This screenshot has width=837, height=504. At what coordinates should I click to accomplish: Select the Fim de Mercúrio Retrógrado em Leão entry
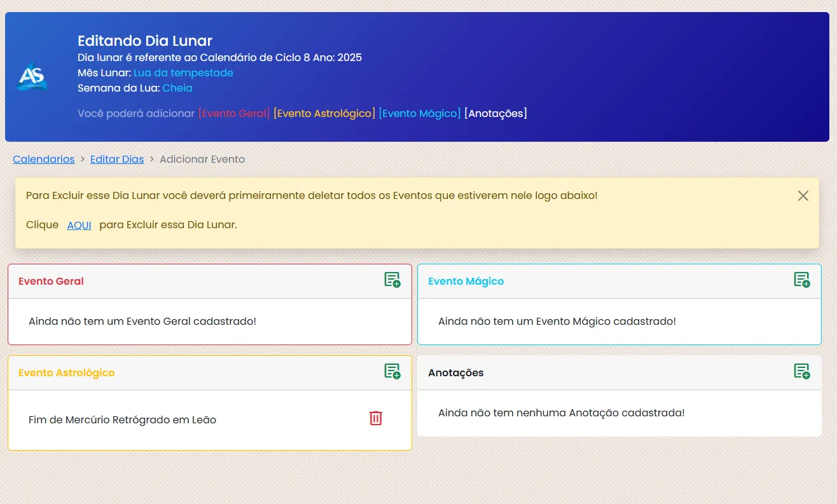[x=122, y=419]
